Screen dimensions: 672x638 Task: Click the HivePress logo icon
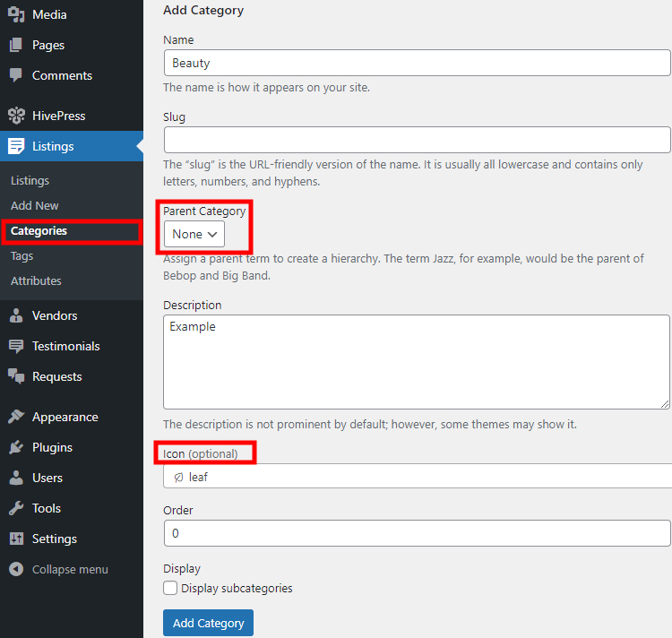click(x=16, y=116)
